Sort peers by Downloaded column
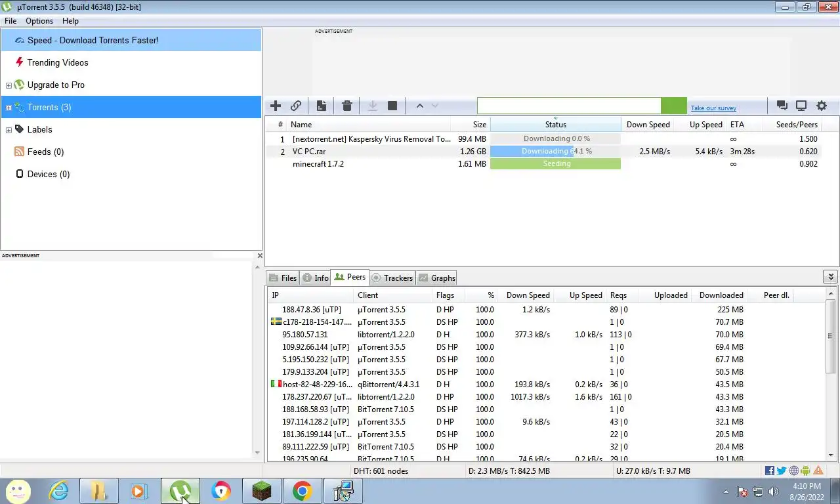The width and height of the screenshot is (840, 504). pos(721,295)
